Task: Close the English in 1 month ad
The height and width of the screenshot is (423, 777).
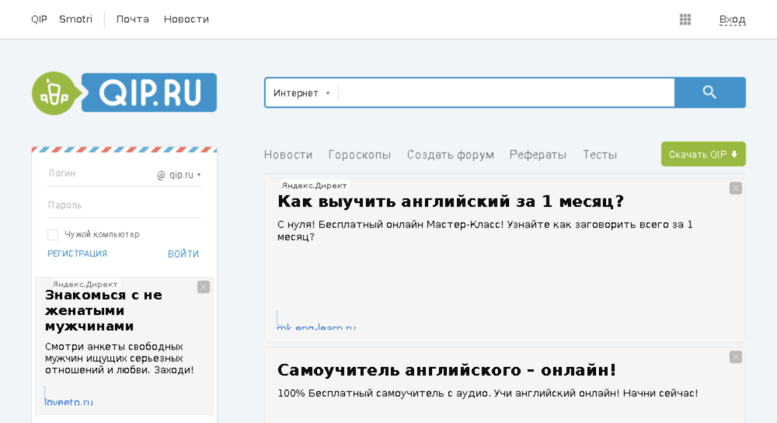Action: pos(735,188)
